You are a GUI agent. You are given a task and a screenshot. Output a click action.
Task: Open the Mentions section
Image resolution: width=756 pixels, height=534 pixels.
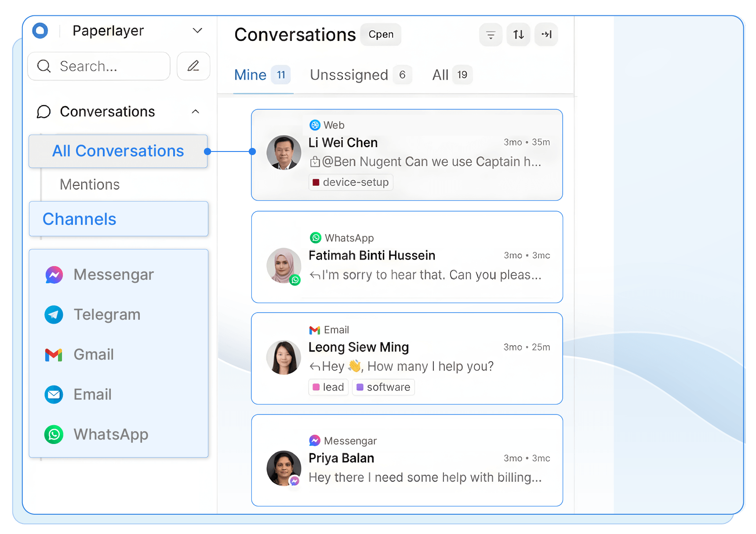coord(90,184)
